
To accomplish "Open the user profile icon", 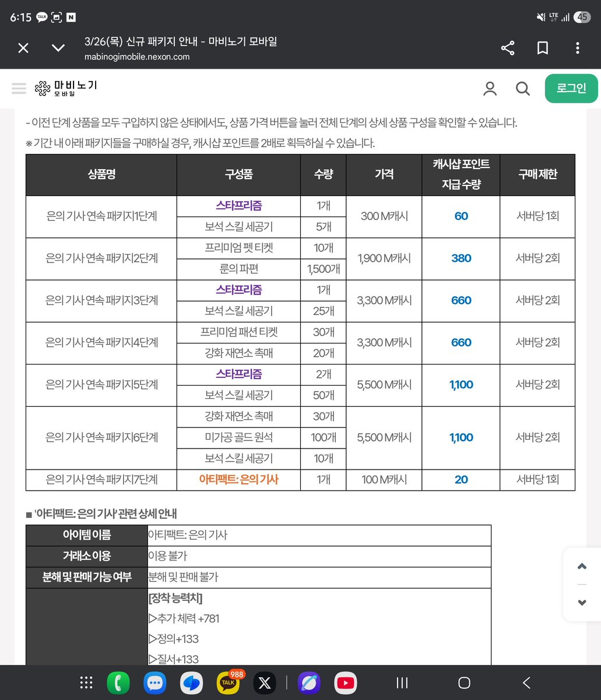I will [490, 89].
